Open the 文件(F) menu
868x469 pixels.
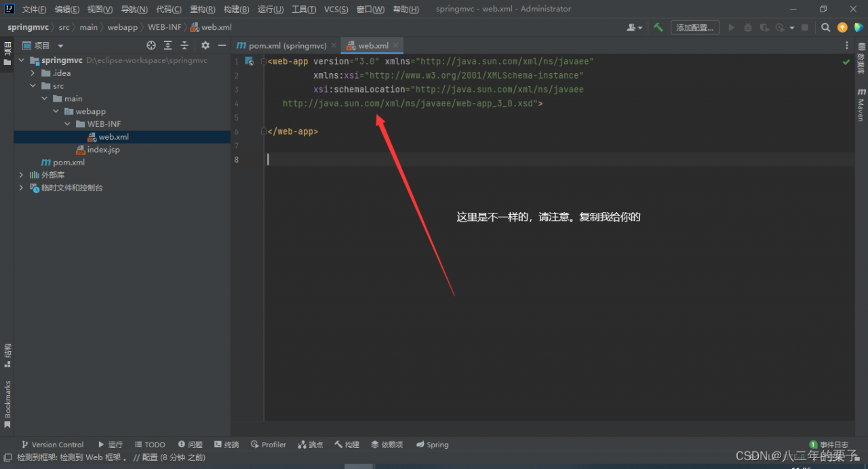(34, 9)
